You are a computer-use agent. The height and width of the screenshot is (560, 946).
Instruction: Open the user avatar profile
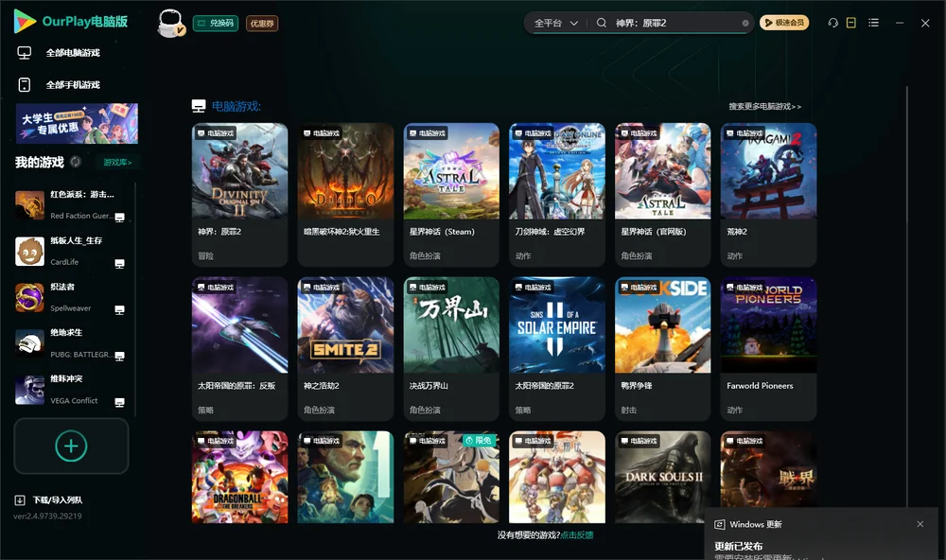(x=170, y=23)
